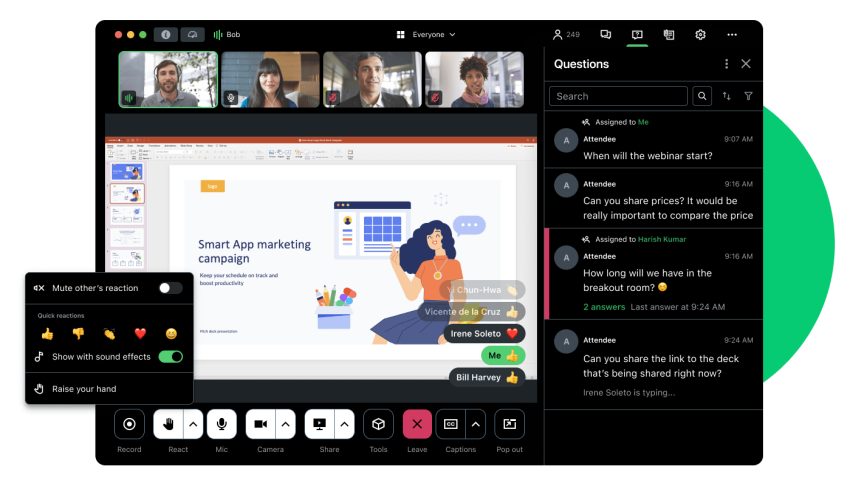Toggle closed captions CC button
Viewport: 850px width, 486px height.
pyautogui.click(x=450, y=424)
